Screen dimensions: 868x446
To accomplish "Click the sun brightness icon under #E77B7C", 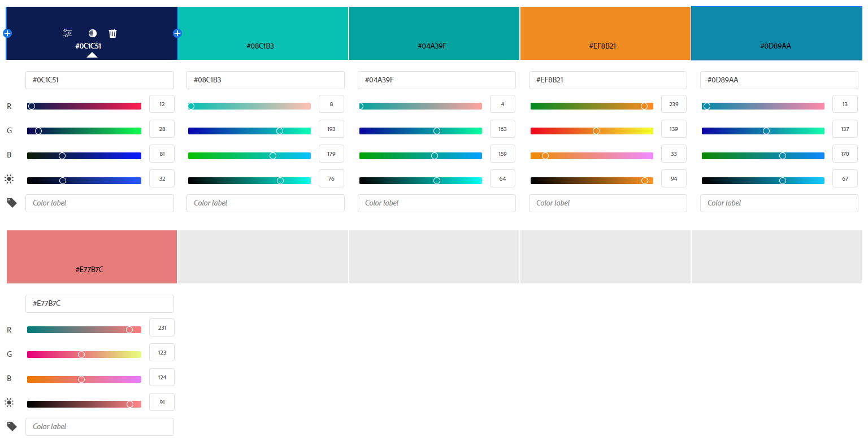I will [x=9, y=402].
